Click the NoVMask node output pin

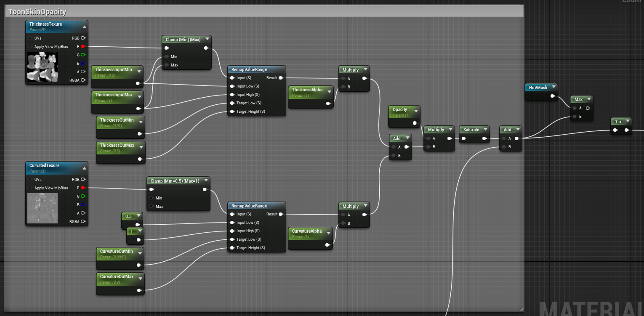point(552,96)
